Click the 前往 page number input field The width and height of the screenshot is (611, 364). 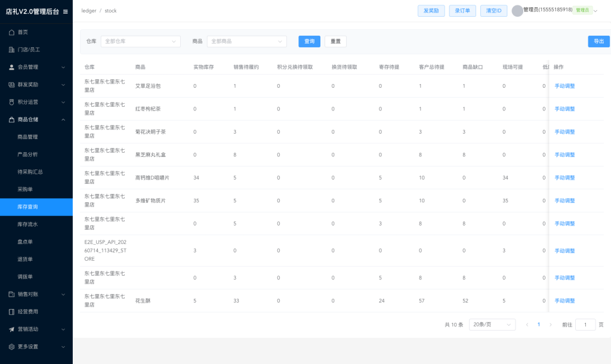[x=585, y=325]
